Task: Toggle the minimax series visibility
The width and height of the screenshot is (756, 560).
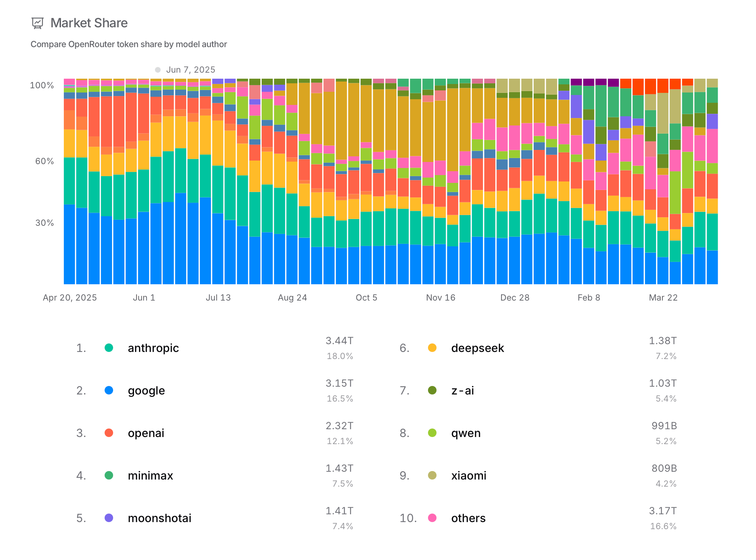Action: (x=150, y=475)
